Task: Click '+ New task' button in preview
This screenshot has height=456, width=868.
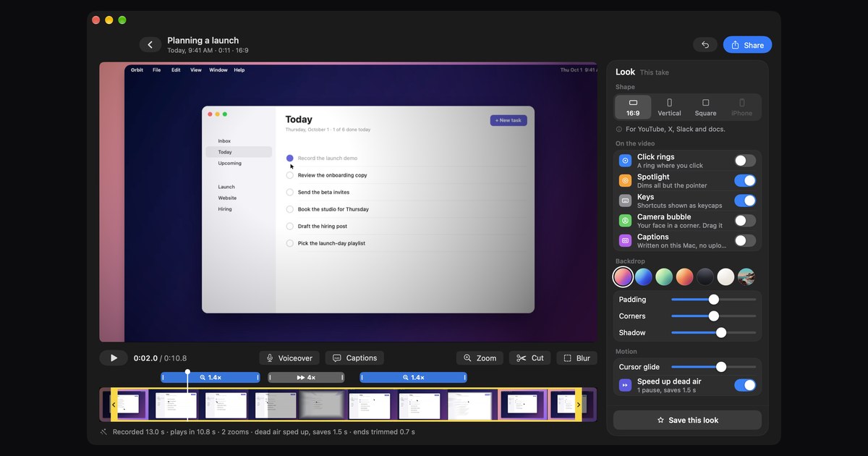Action: click(509, 120)
